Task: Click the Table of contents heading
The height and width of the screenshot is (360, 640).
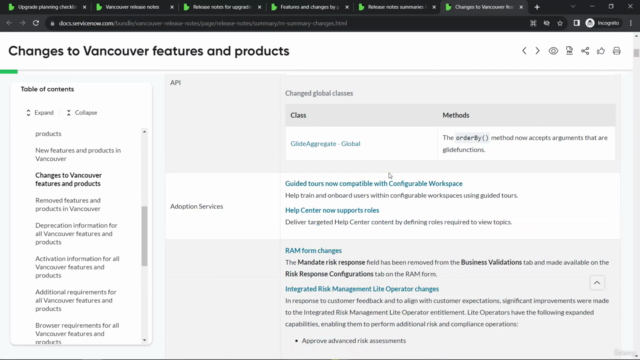Action: pyautogui.click(x=47, y=89)
